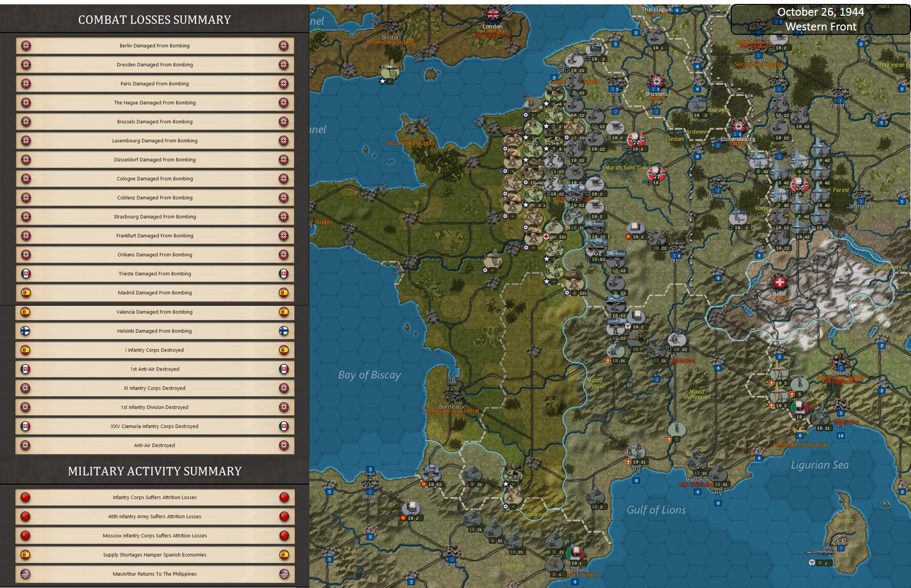Click "XXV Ciamuria Infantry Corps Destroyed" entry
This screenshot has height=588, width=911.
[x=155, y=427]
